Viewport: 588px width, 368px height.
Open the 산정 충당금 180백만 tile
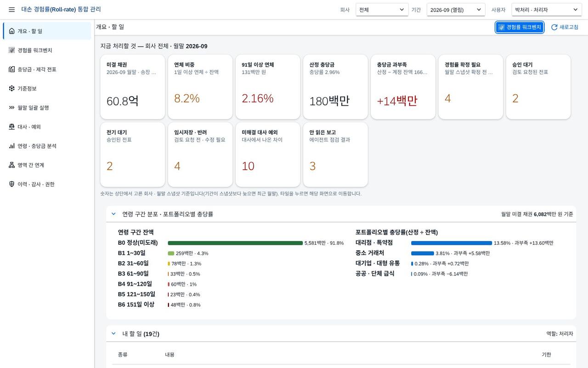[x=335, y=87]
